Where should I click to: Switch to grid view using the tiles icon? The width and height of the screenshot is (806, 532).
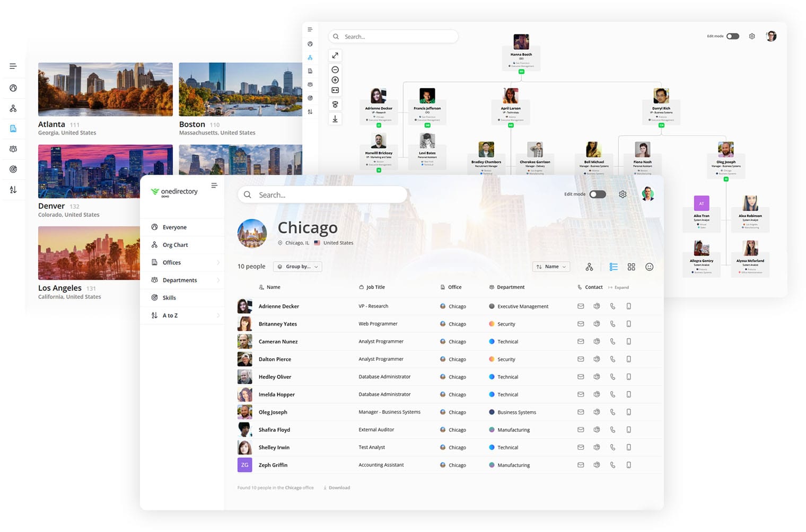[632, 267]
